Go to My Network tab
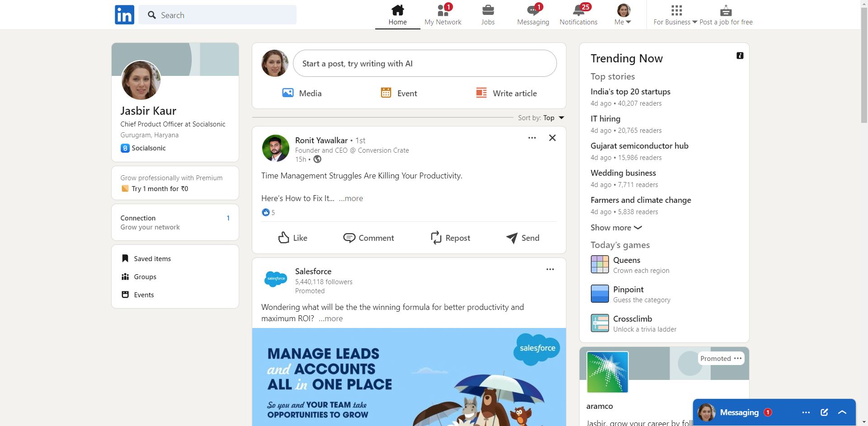 (443, 15)
